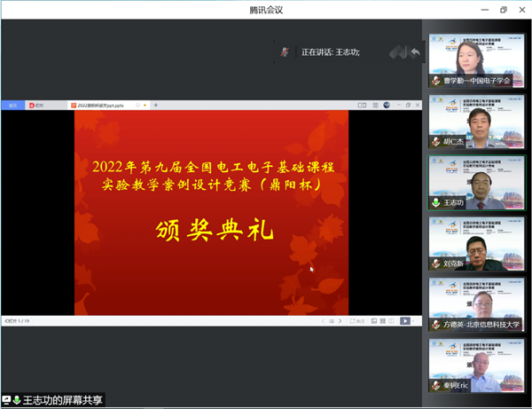Select 胡仁杰 participant video

(476, 122)
